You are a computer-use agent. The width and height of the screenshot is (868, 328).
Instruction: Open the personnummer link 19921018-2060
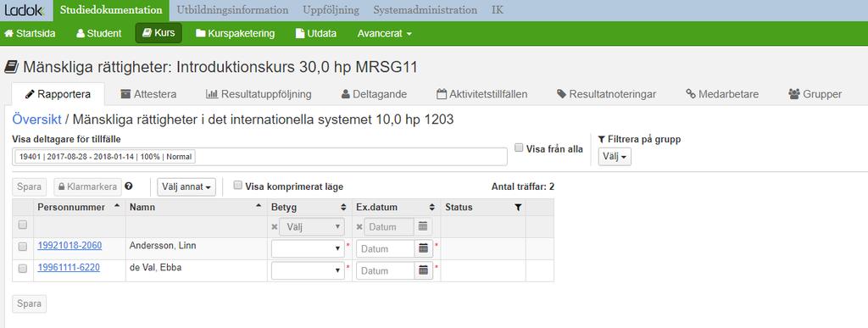point(70,245)
